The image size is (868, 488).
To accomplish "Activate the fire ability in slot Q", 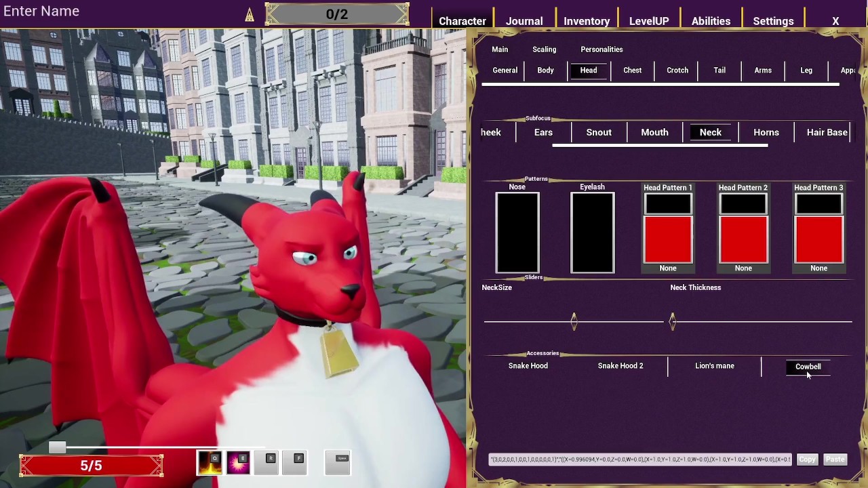I will pyautogui.click(x=210, y=462).
